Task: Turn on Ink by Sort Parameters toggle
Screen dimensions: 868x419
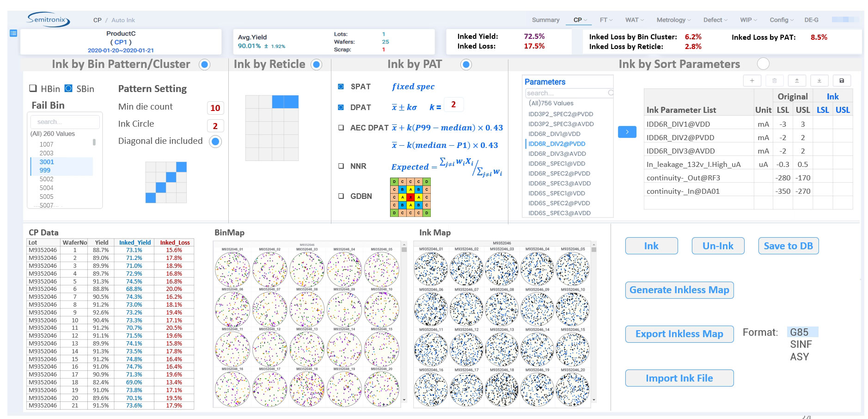Action: coord(763,64)
